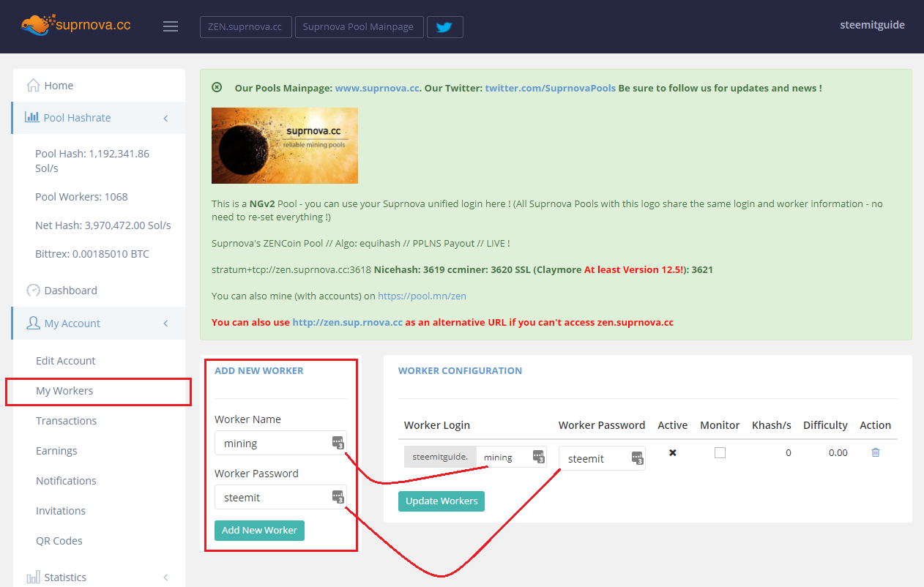Click the Worker Password column header

(x=602, y=425)
